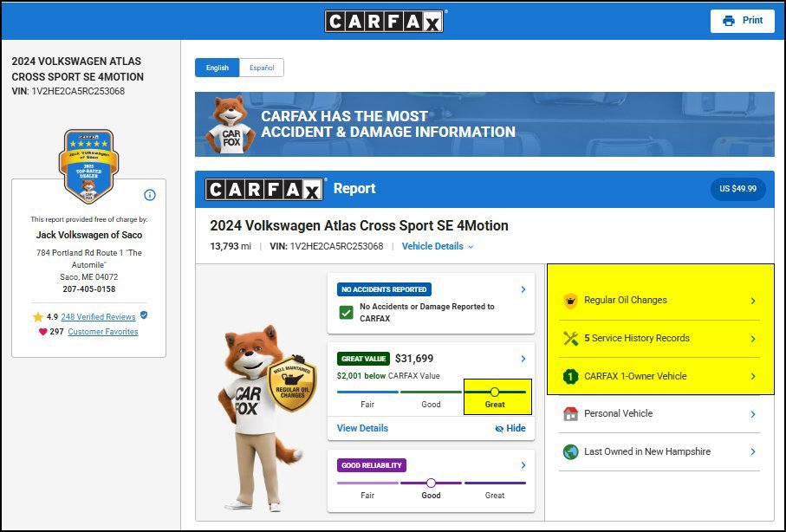Click the globe icon for last owned location
The height and width of the screenshot is (532, 786).
(570, 451)
